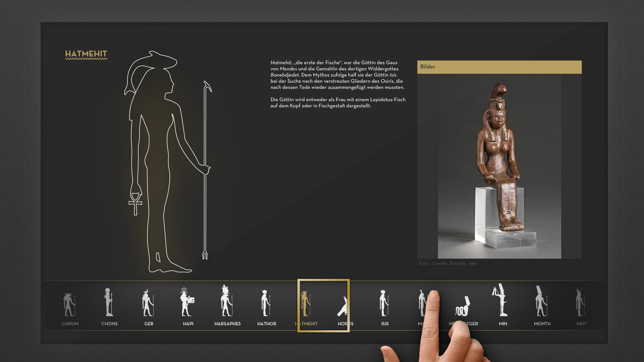The width and height of the screenshot is (644, 362).
Task: Click the Bilder panel header
Action: [499, 67]
